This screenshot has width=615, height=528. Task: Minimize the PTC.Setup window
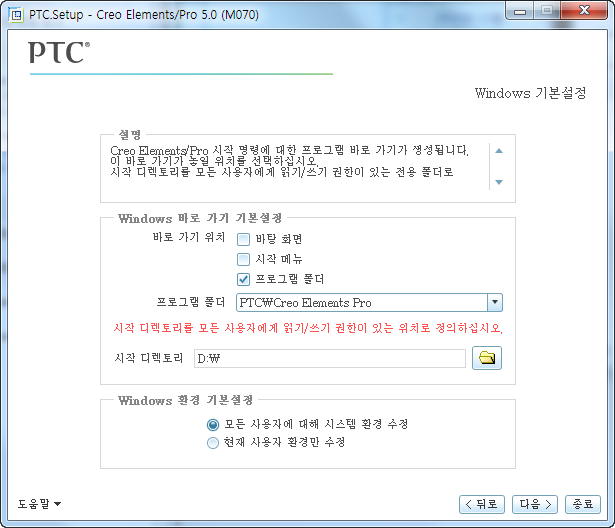pyautogui.click(x=520, y=11)
